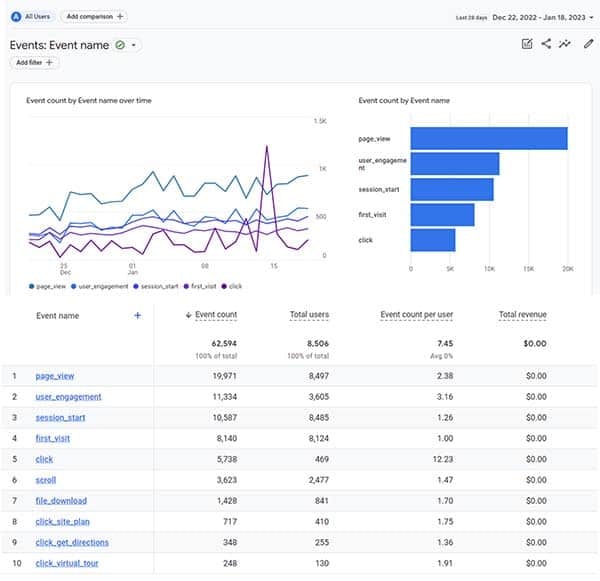Sort by Total users column header

tap(309, 315)
